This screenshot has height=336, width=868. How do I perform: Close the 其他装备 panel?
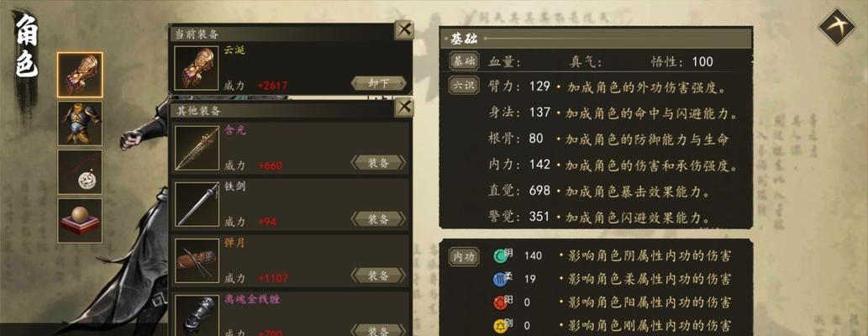(404, 107)
